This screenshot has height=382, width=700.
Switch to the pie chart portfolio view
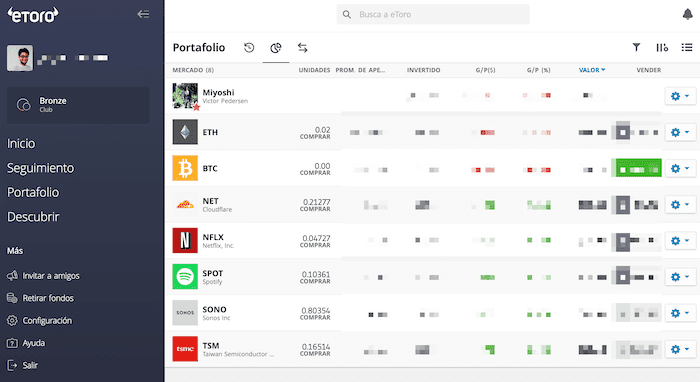(x=276, y=47)
